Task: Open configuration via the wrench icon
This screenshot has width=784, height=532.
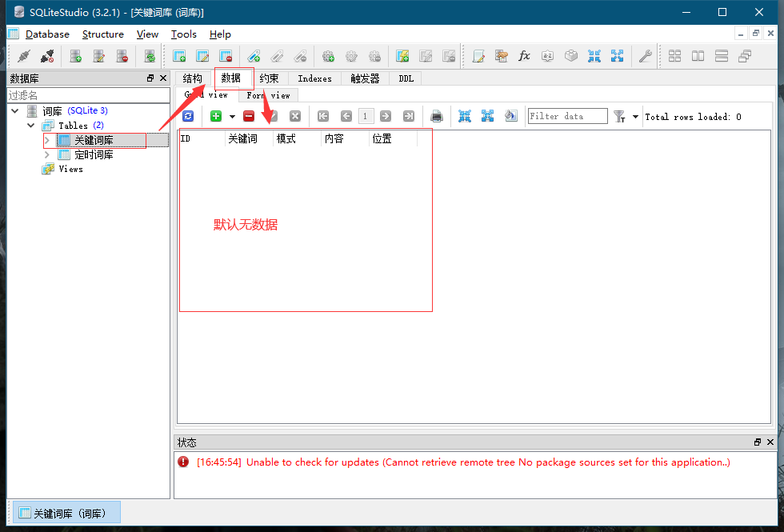Action: tap(643, 56)
